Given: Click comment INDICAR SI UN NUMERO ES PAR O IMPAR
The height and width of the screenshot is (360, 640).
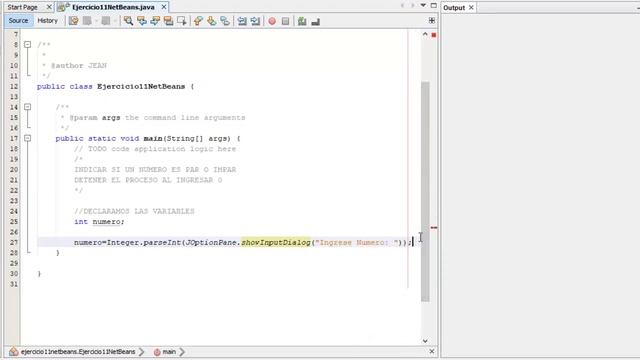Looking at the screenshot, I should 155,169.
